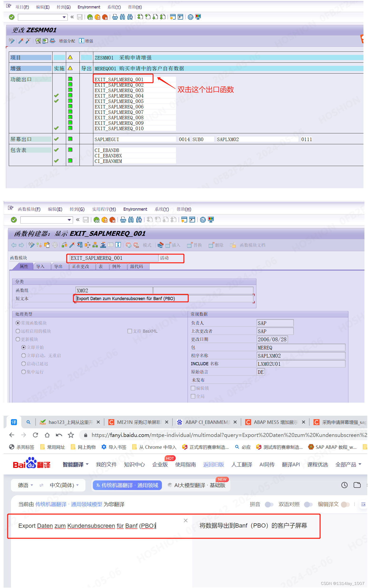Image resolution: width=368 pixels, height=588 pixels.
Task: Click the green Back icon in ZESMM01 toolbar
Action: (90, 17)
